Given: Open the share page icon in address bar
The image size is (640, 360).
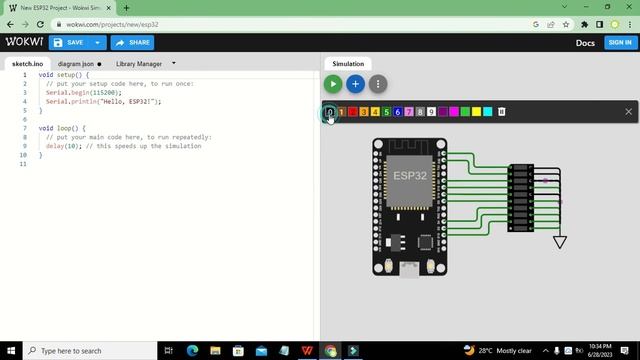Looking at the screenshot, I should point(551,24).
